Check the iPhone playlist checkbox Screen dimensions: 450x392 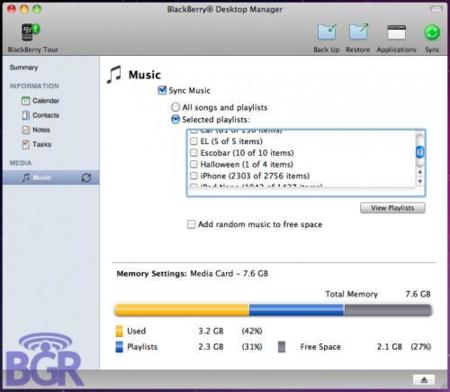point(194,175)
